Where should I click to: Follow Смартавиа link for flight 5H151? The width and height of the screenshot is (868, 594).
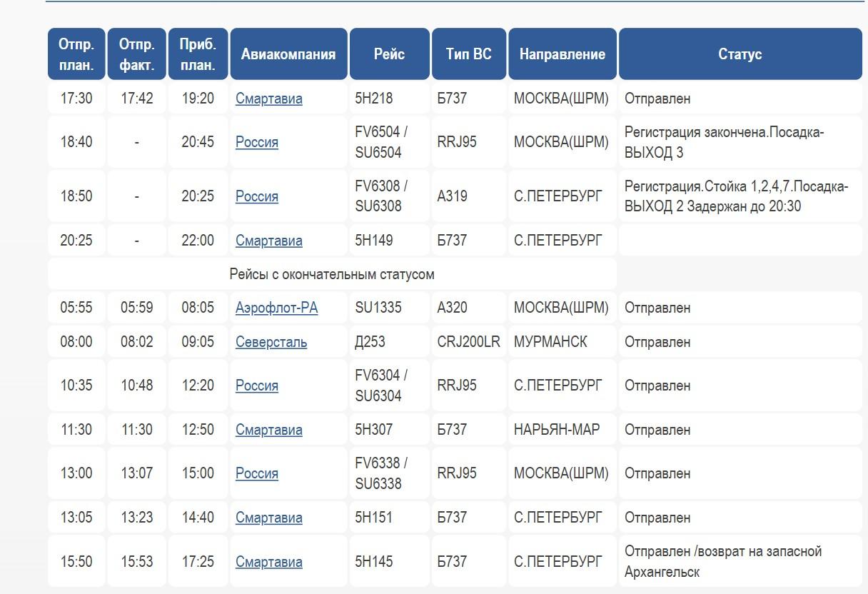[268, 518]
